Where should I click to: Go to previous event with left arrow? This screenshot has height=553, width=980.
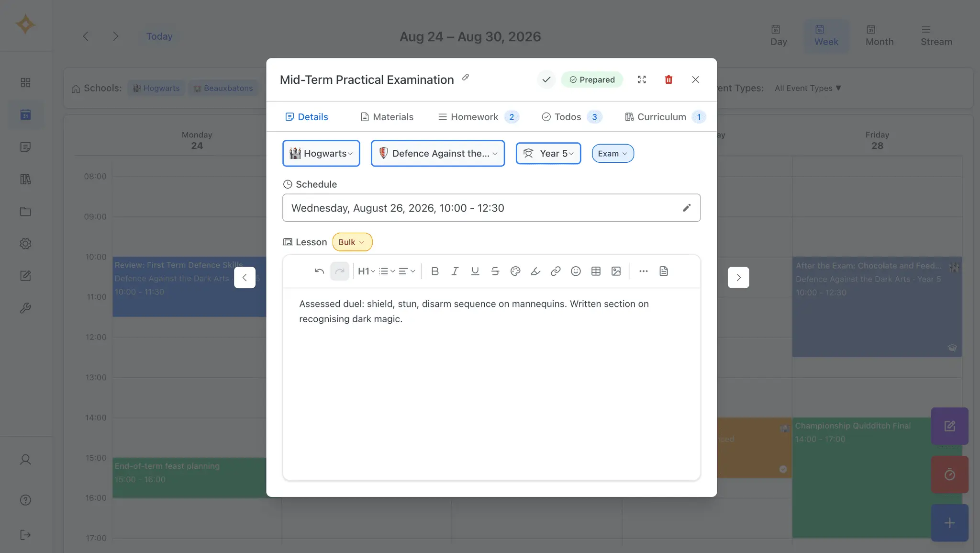coord(245,278)
